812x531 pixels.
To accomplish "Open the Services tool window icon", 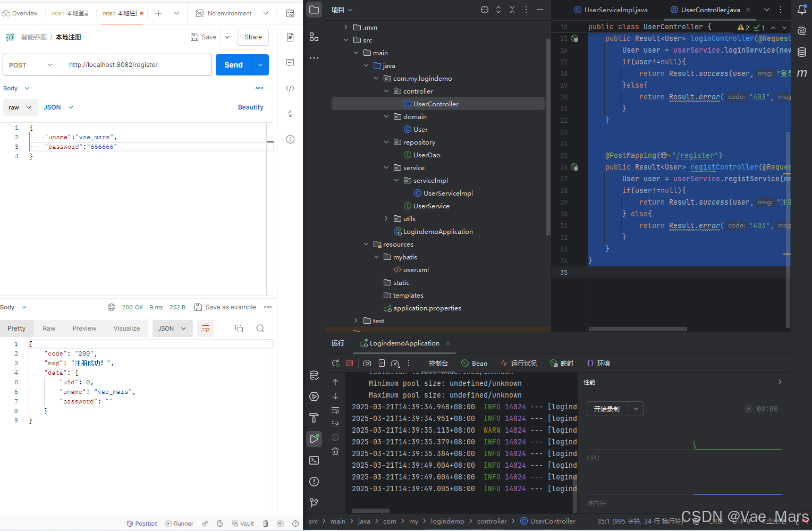I will 314,397.
